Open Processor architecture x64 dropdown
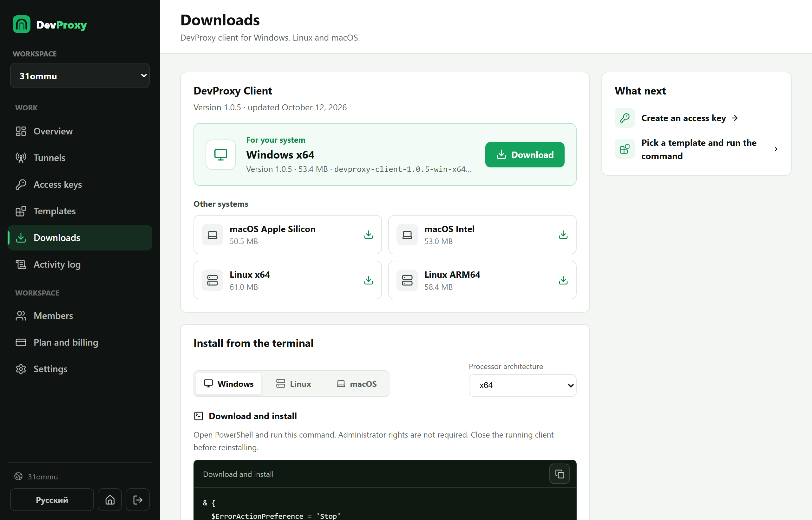Viewport: 812px width, 520px height. (522, 385)
